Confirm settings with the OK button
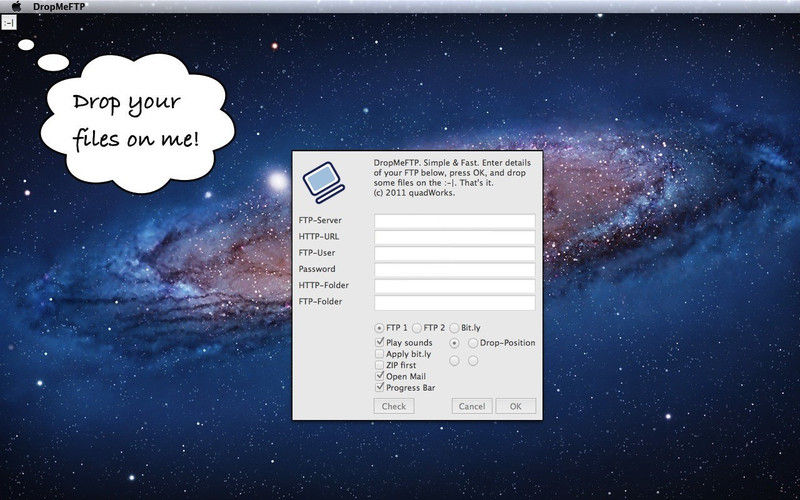The image size is (800, 500). [516, 406]
